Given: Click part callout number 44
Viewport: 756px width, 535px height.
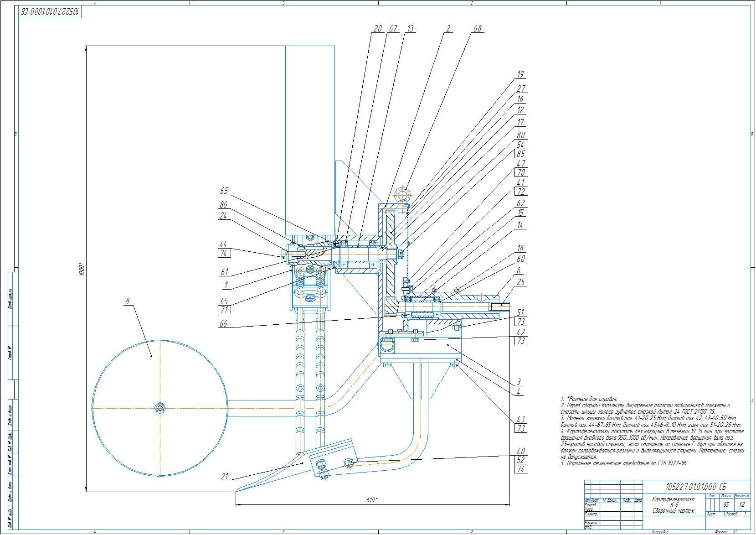Looking at the screenshot, I should point(223,244).
